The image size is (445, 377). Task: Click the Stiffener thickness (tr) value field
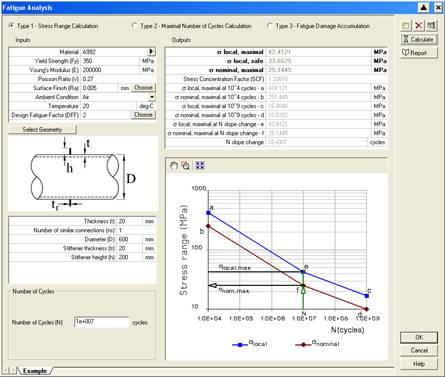(x=130, y=248)
